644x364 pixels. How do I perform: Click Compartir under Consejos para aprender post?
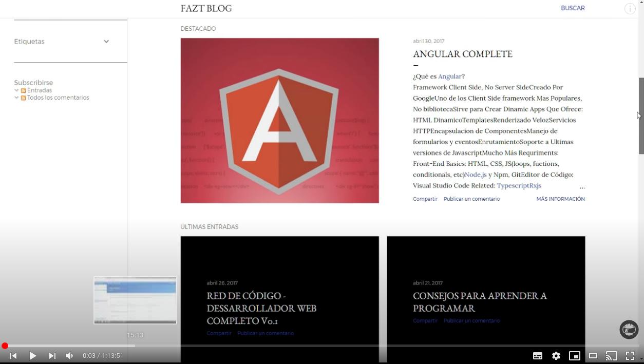pos(425,320)
